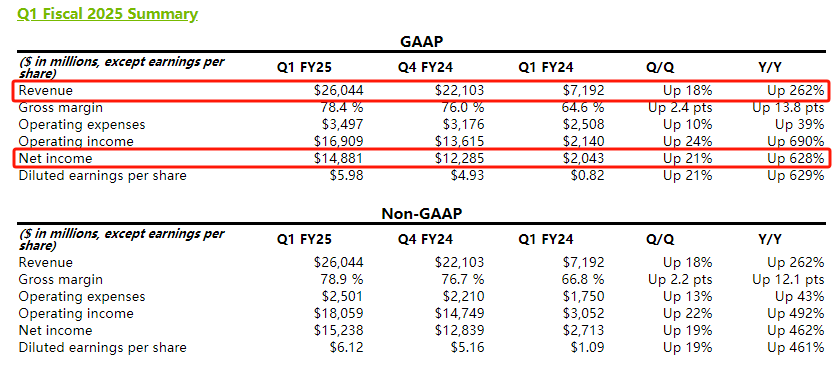Viewport: 834px width, 365px height.
Task: Click the GAAP Y/Y Up 262% cell
Action: coord(795,90)
